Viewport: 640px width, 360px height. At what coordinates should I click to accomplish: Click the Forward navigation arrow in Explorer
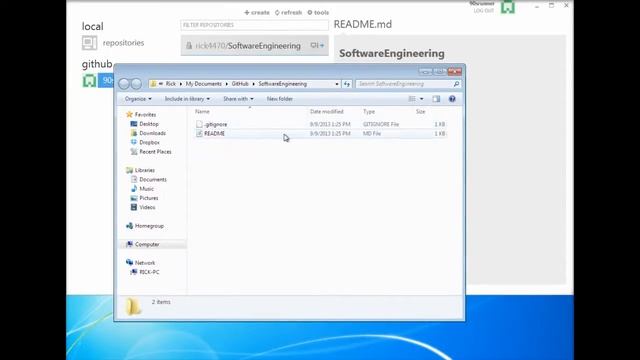click(136, 84)
